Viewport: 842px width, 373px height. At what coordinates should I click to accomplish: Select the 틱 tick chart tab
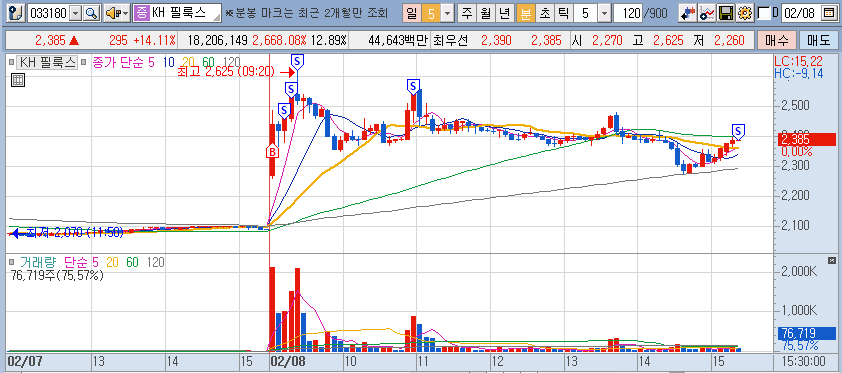click(x=563, y=13)
